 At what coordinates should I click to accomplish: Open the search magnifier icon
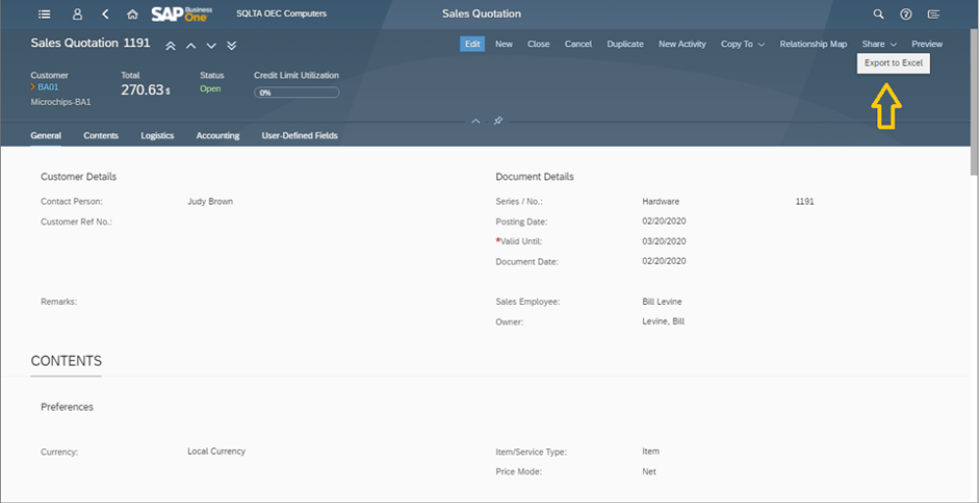(x=878, y=14)
